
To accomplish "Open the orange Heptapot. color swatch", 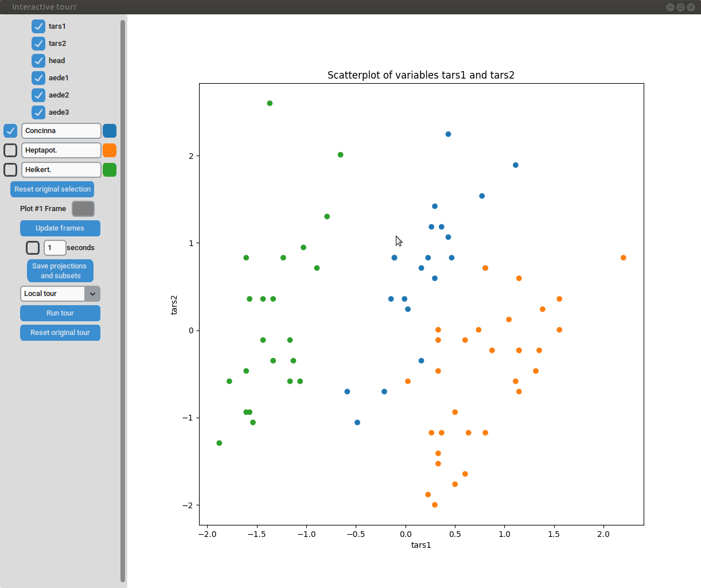I will coord(110,150).
